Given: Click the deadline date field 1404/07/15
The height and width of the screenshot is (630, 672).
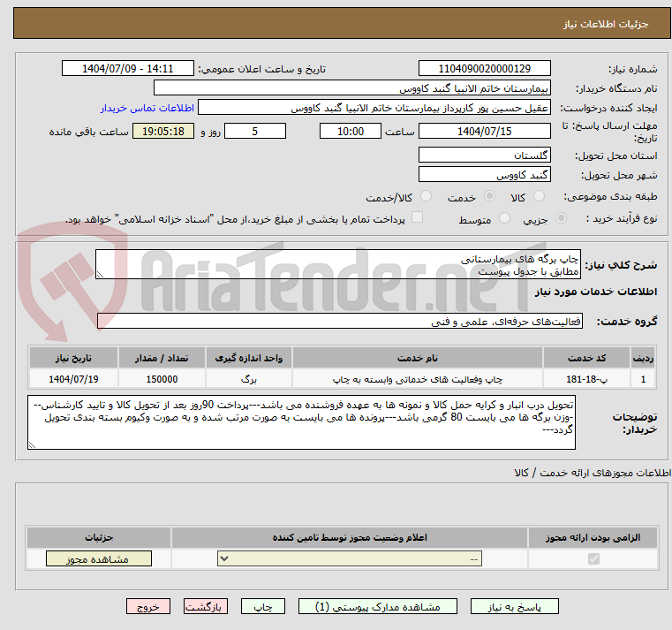Looking at the screenshot, I should coord(484,132).
